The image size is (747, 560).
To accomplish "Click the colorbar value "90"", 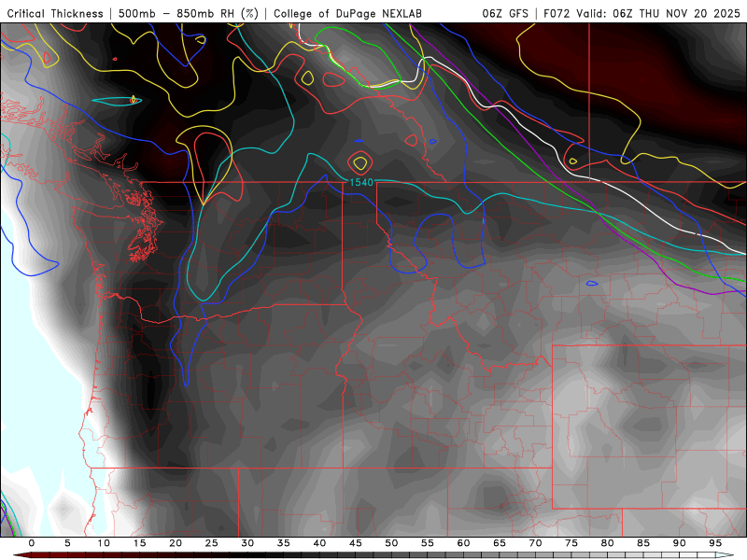I will (x=679, y=543).
